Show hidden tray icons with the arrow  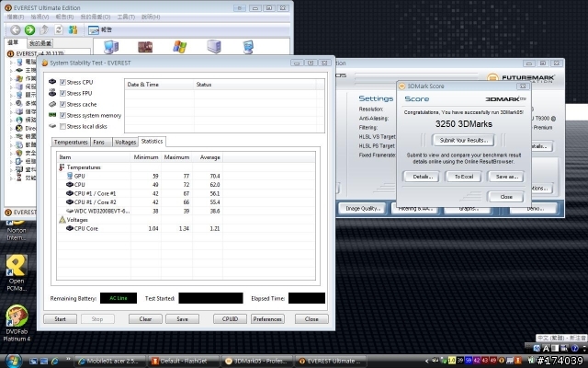pyautogui.click(x=427, y=361)
